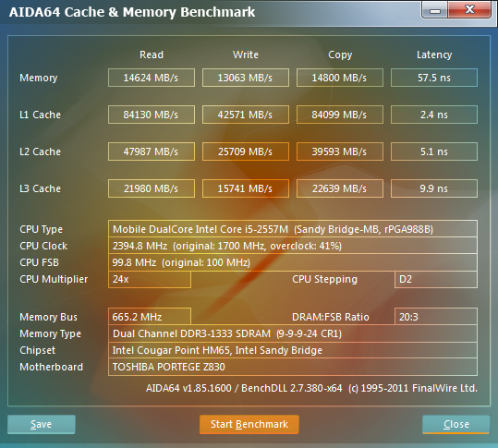Viewport: 498px width, 448px height.
Task: Click the Save button
Action: tap(42, 424)
